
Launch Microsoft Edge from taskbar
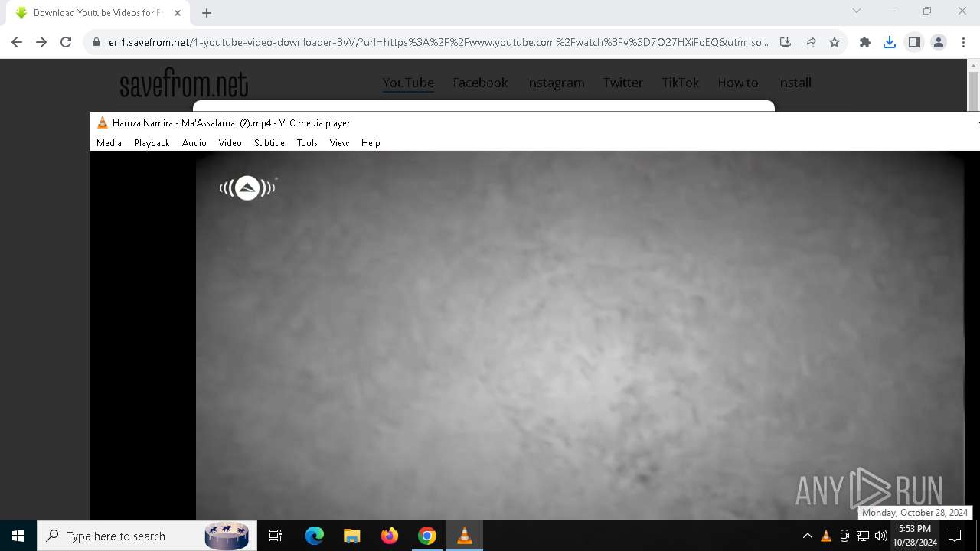tap(315, 536)
